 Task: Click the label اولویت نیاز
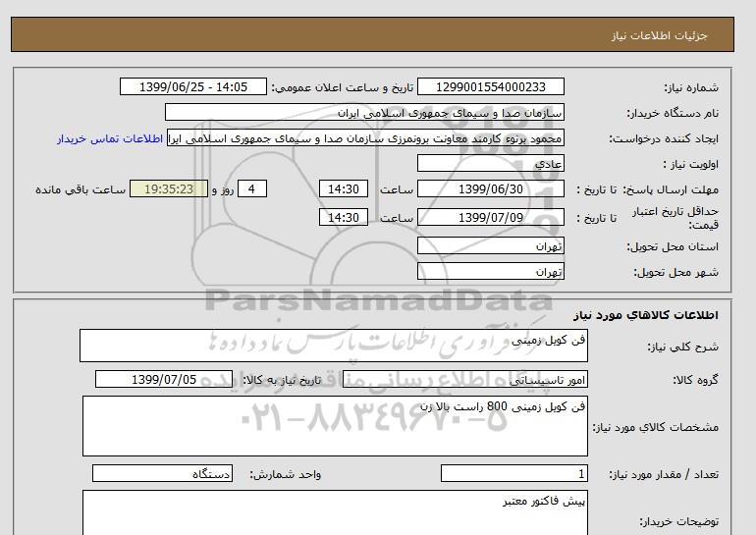pyautogui.click(x=691, y=164)
